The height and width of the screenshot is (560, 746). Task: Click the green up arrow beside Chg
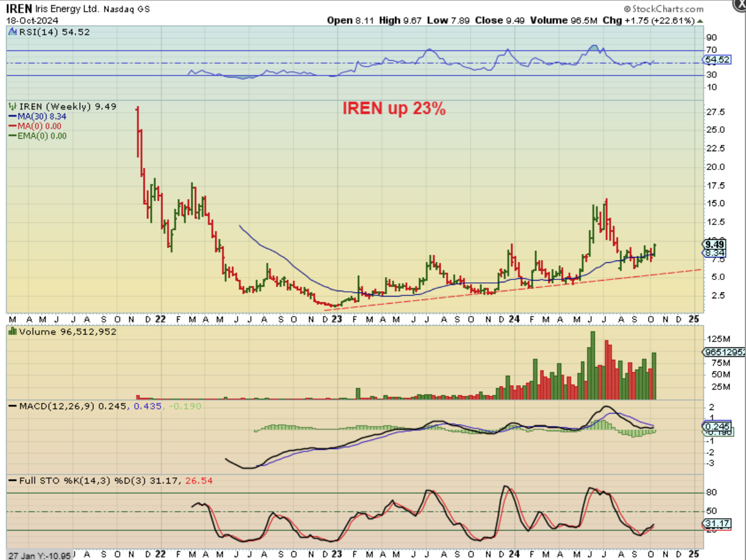click(x=701, y=20)
